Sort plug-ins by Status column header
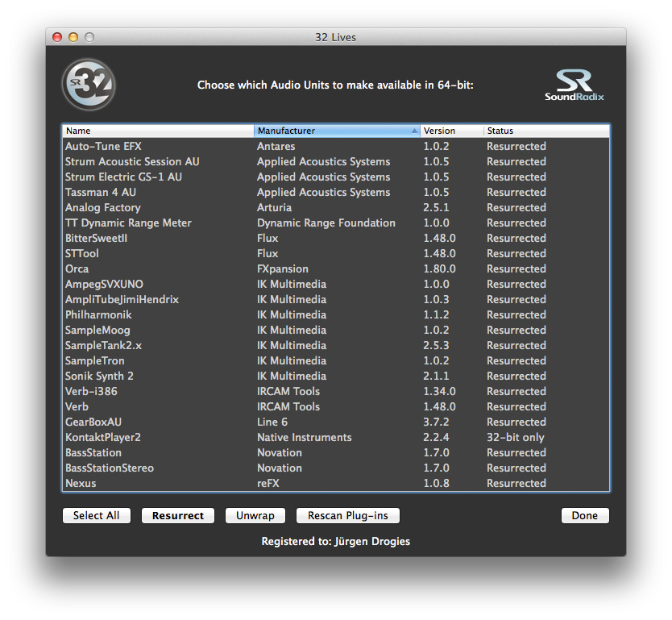This screenshot has width=672, height=620. [x=545, y=131]
